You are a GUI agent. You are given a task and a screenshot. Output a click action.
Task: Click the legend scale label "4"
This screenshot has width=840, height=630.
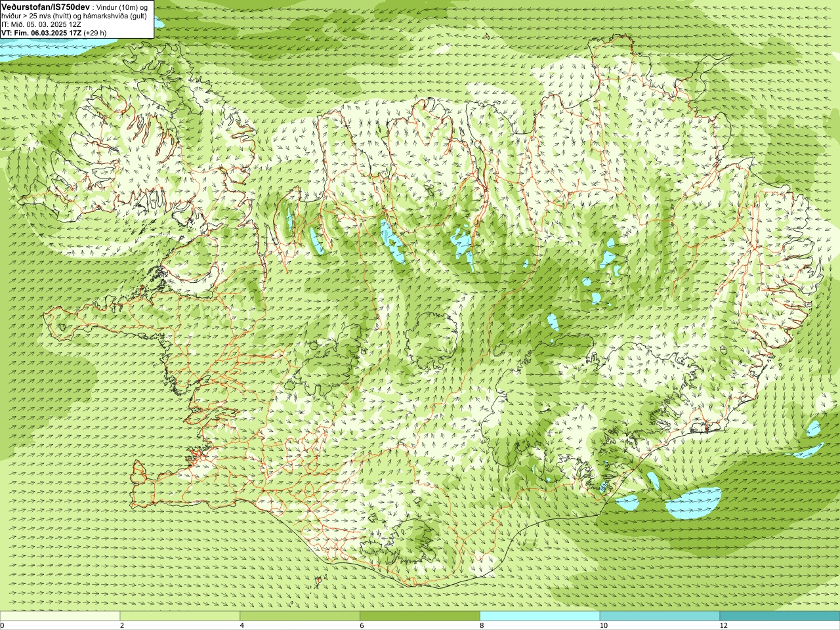[242, 625]
